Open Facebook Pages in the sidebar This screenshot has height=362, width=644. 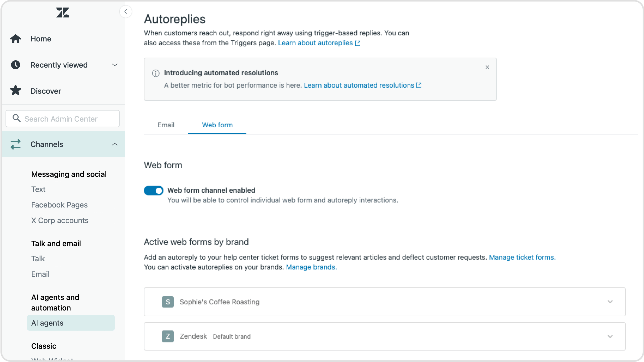[x=59, y=205]
